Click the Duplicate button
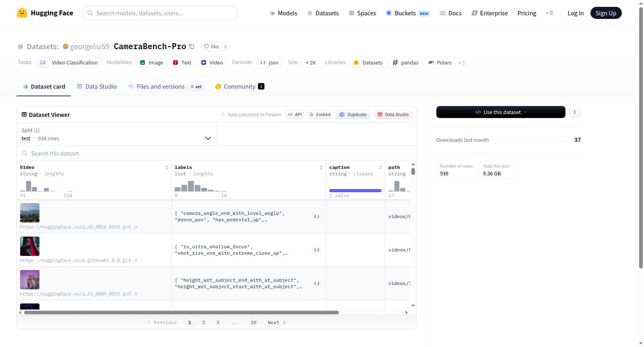This screenshot has height=347, width=644. (x=353, y=114)
